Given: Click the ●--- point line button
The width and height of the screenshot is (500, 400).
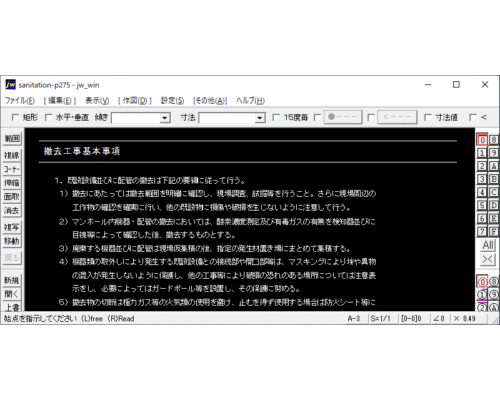Looking at the screenshot, I should coord(343,117).
